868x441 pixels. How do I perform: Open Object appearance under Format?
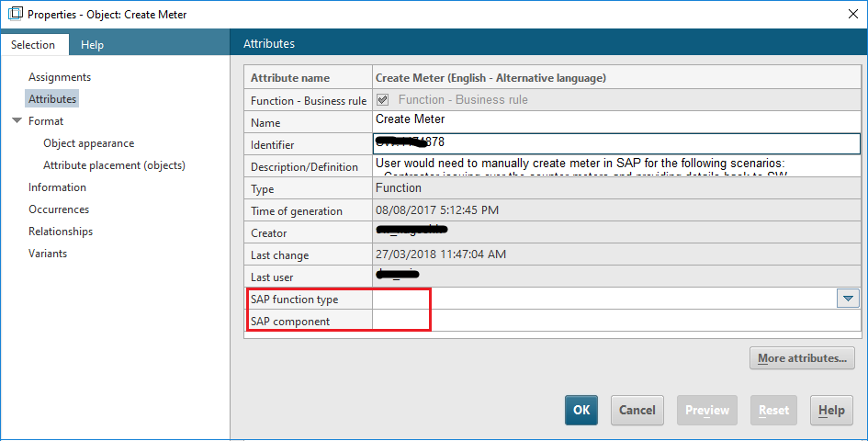(88, 143)
